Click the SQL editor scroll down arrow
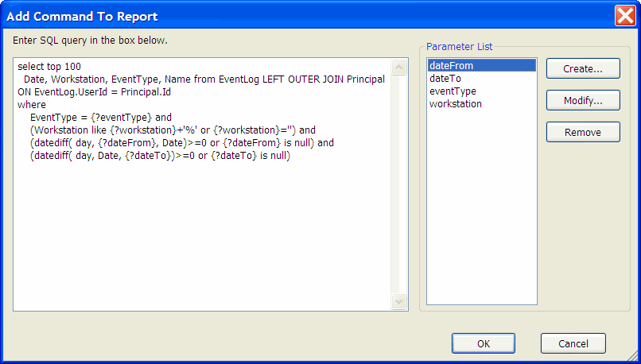 (400, 301)
